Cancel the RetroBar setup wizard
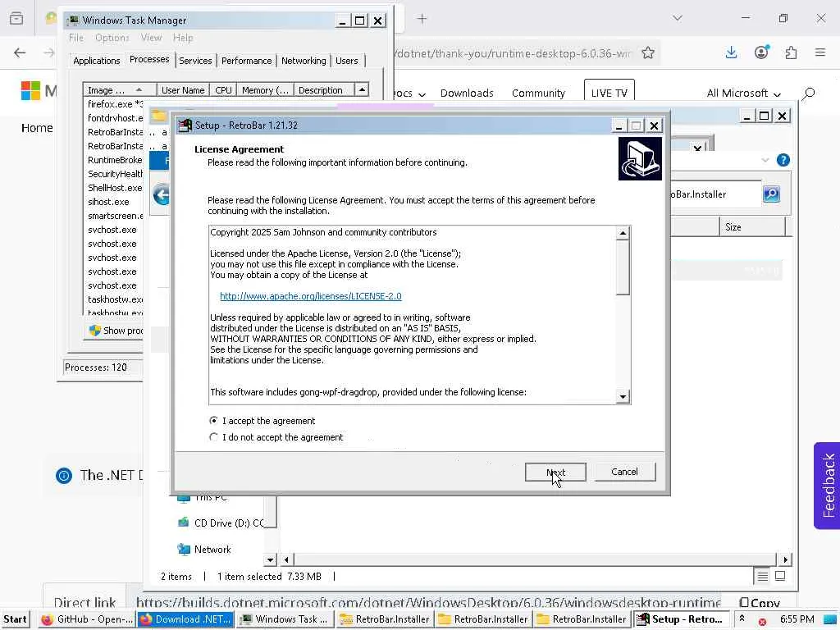840x630 pixels. [x=624, y=472]
